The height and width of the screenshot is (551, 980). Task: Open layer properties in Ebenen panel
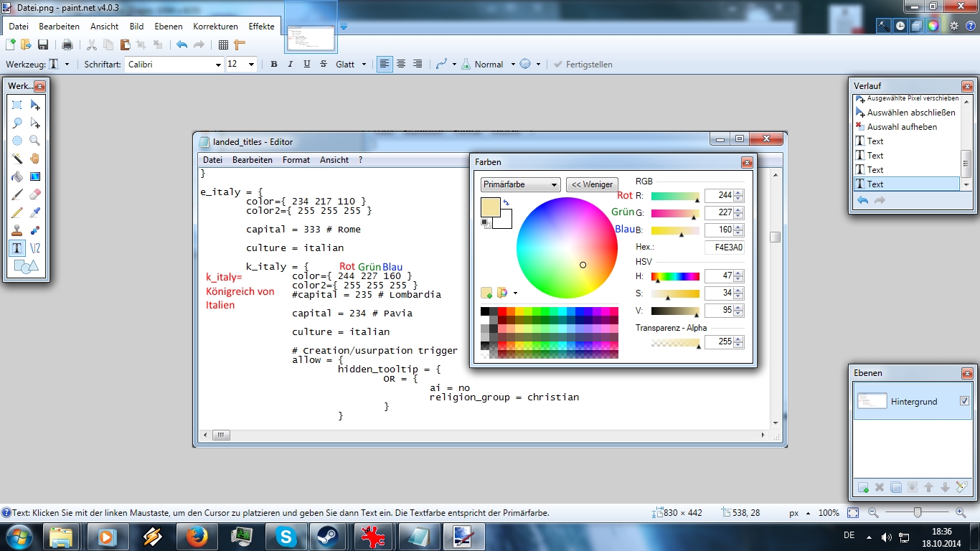(x=962, y=488)
